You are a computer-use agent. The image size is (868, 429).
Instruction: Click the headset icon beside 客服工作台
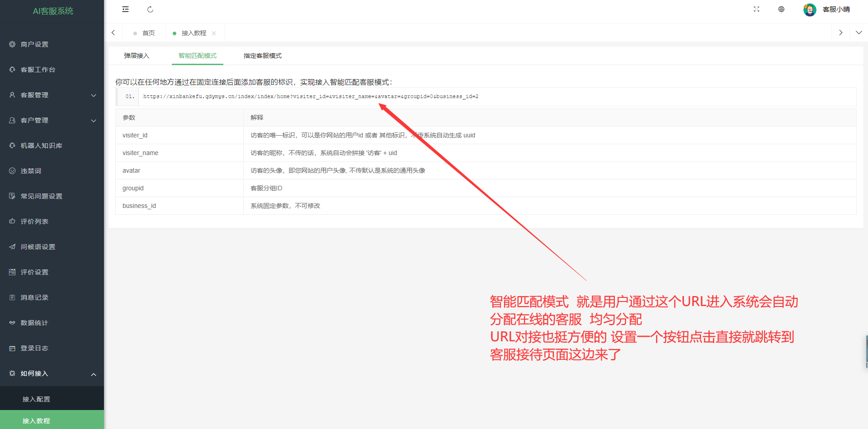(x=12, y=70)
